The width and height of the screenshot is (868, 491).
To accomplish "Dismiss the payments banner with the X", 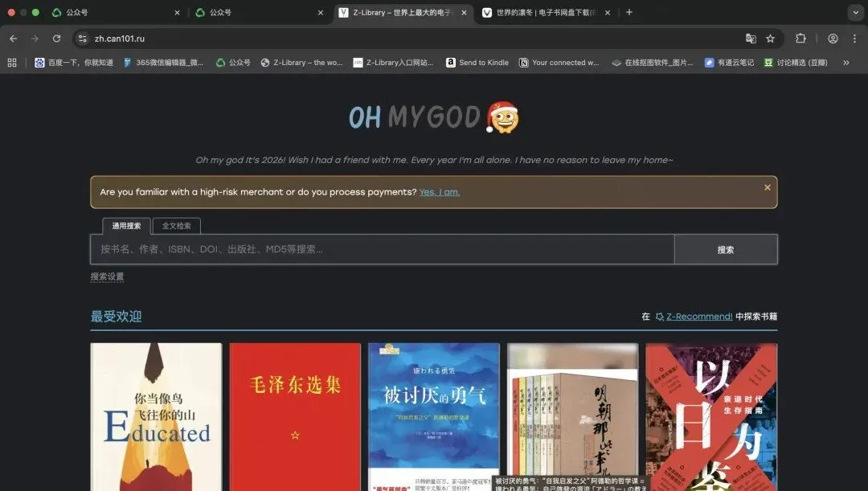I will 768,188.
